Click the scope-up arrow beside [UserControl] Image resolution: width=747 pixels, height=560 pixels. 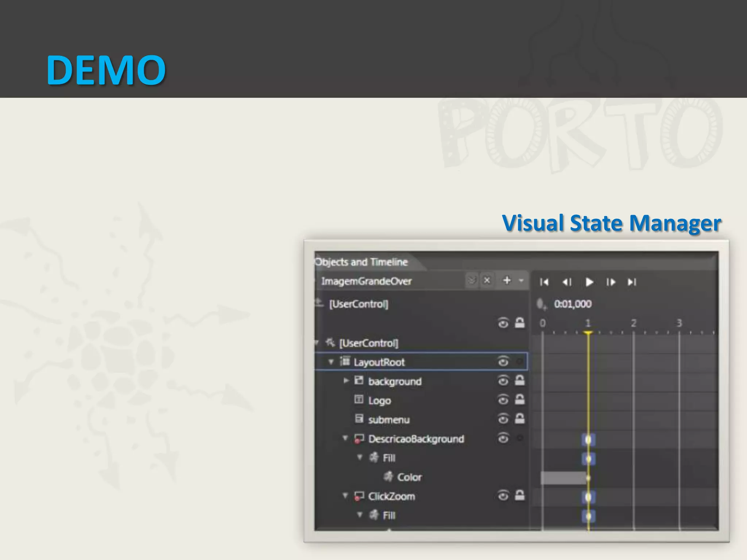pyautogui.click(x=319, y=303)
